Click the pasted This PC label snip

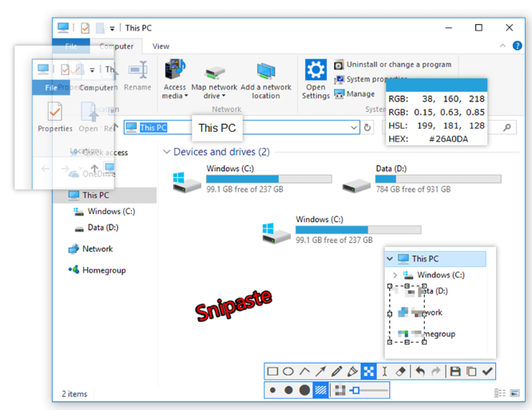tap(217, 128)
